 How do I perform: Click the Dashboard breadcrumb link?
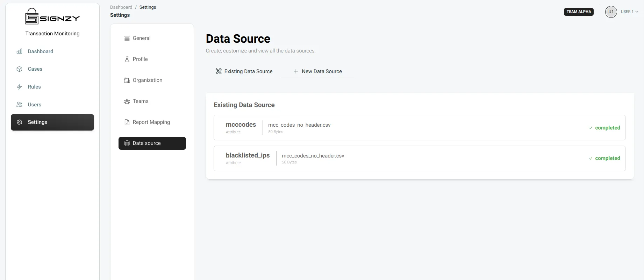(121, 7)
